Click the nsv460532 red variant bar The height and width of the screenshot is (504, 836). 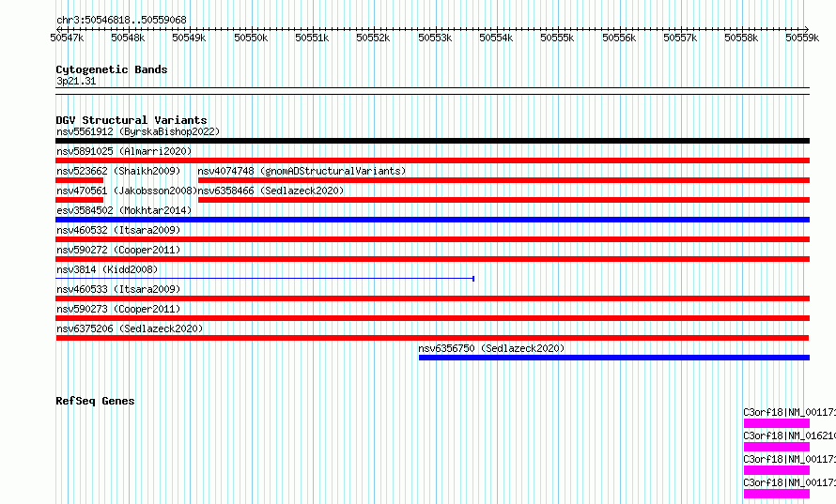[x=432, y=239]
